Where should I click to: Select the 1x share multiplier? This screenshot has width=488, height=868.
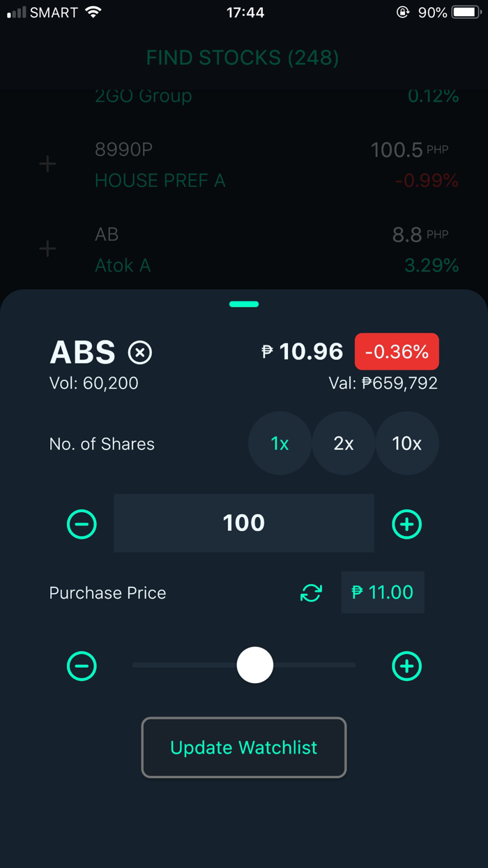pyautogui.click(x=280, y=443)
